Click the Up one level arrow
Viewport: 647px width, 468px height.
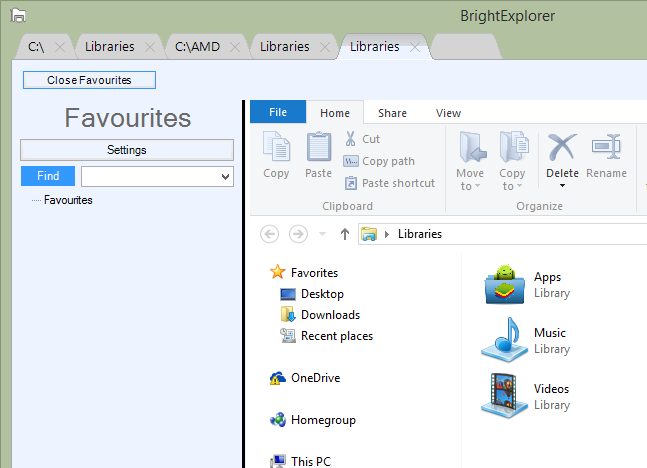click(345, 234)
